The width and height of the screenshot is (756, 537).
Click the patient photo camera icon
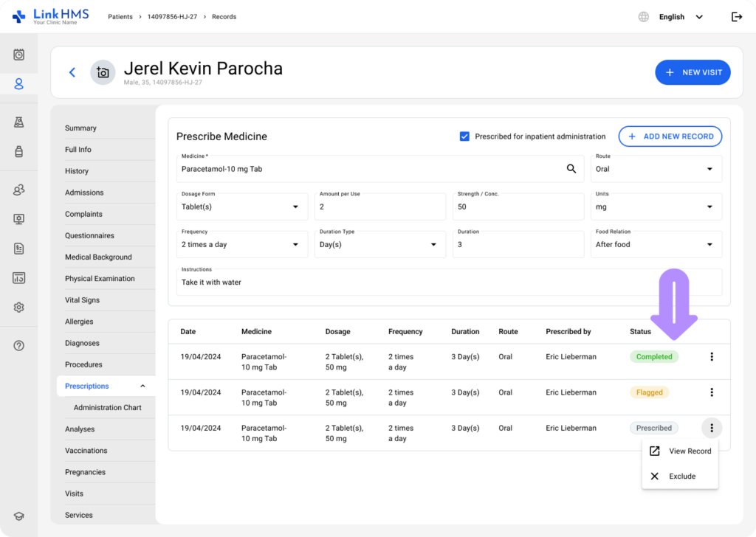[x=103, y=72]
